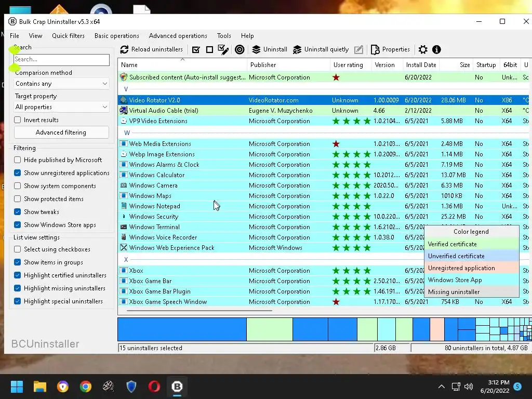Click the Windows Camera row icon
Screen dimensions: 532x399
(124, 185)
